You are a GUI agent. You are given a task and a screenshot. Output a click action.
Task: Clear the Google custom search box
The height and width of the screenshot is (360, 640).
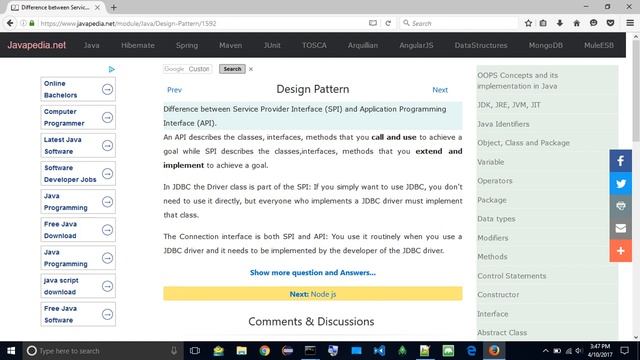click(251, 69)
